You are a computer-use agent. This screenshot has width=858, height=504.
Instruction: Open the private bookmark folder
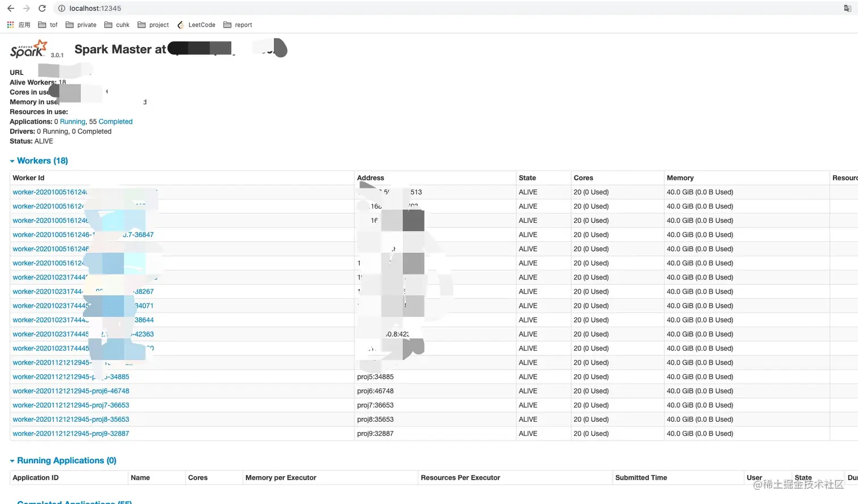[81, 25]
